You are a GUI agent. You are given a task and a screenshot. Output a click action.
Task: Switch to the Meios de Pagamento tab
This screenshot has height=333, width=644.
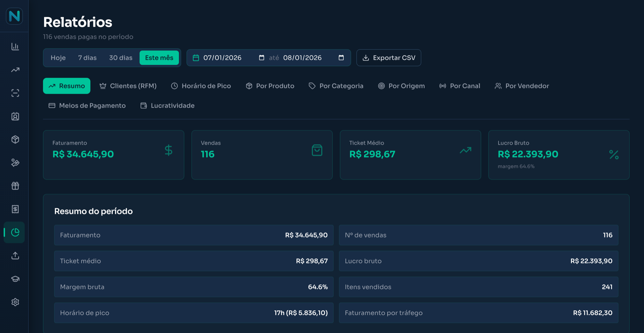87,106
